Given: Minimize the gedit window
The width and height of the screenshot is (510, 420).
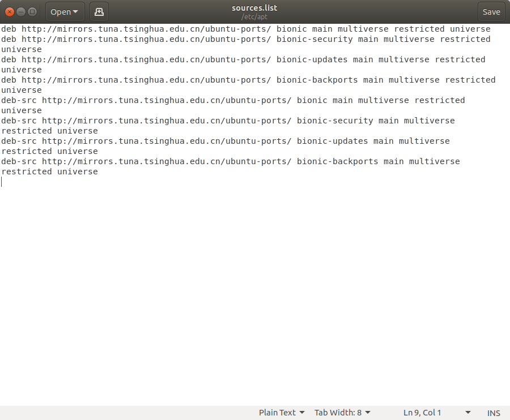Looking at the screenshot, I should 21,12.
